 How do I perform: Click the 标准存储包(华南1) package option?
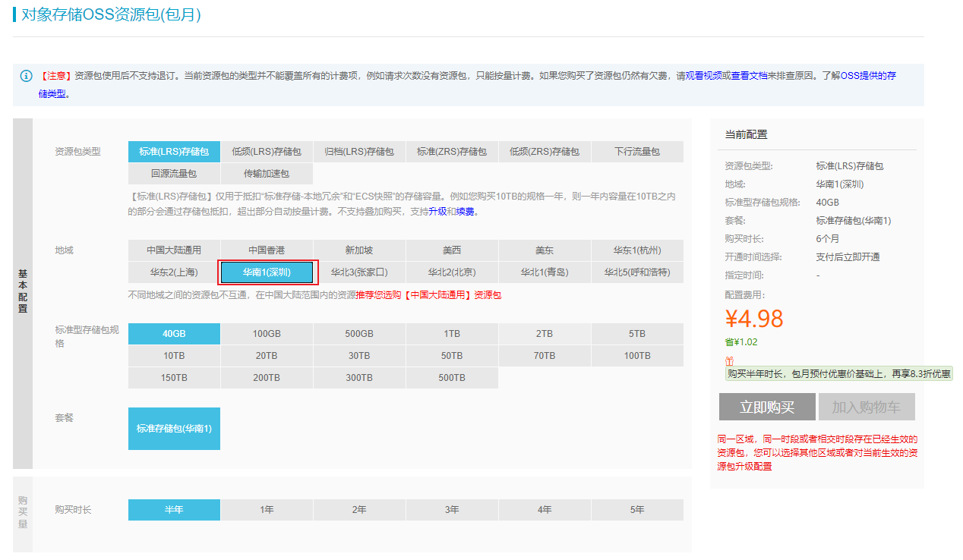[x=174, y=429]
